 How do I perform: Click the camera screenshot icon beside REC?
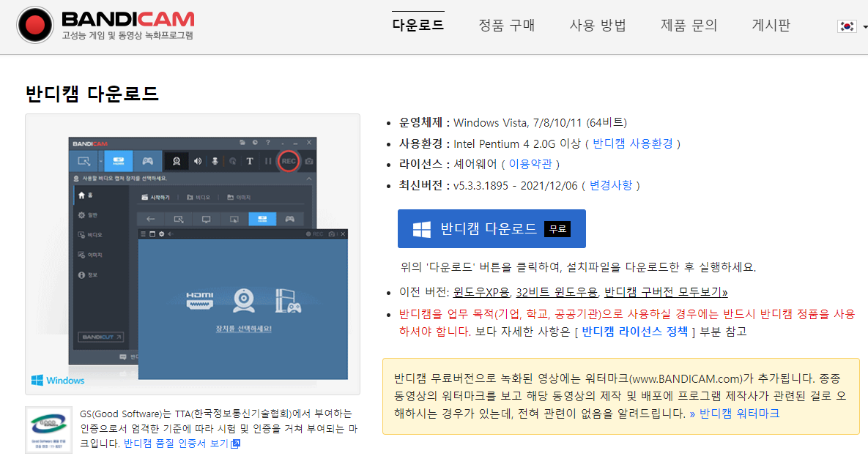[x=309, y=161]
